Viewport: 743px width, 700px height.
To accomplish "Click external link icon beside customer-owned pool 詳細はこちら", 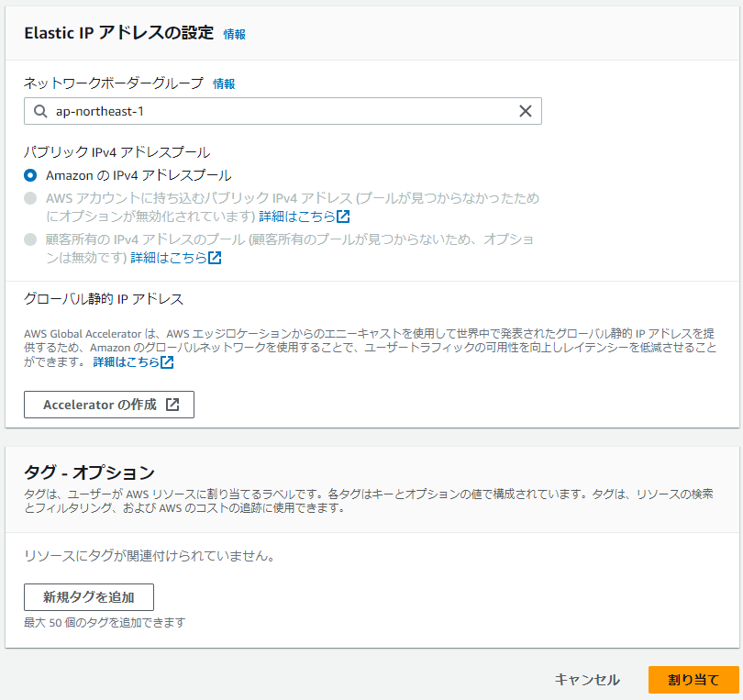I will click(215, 258).
